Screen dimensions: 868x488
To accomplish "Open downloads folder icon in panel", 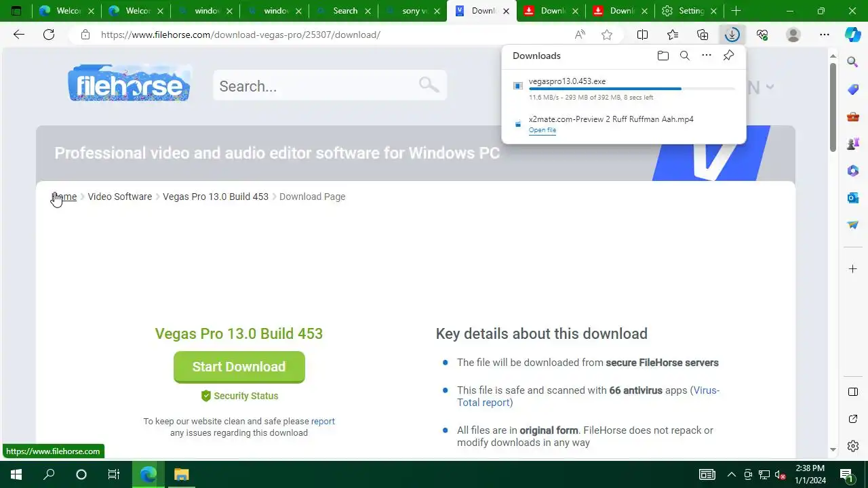I will [663, 56].
